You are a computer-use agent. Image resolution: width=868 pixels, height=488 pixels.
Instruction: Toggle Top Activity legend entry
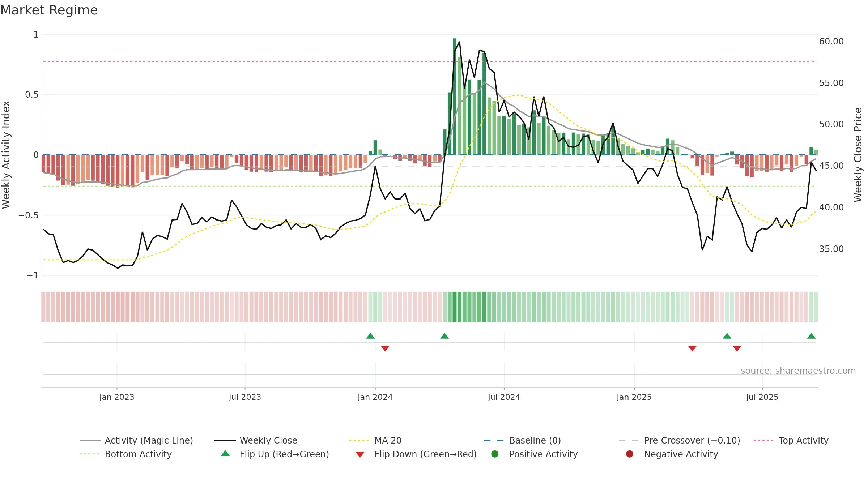pyautogui.click(x=791, y=440)
